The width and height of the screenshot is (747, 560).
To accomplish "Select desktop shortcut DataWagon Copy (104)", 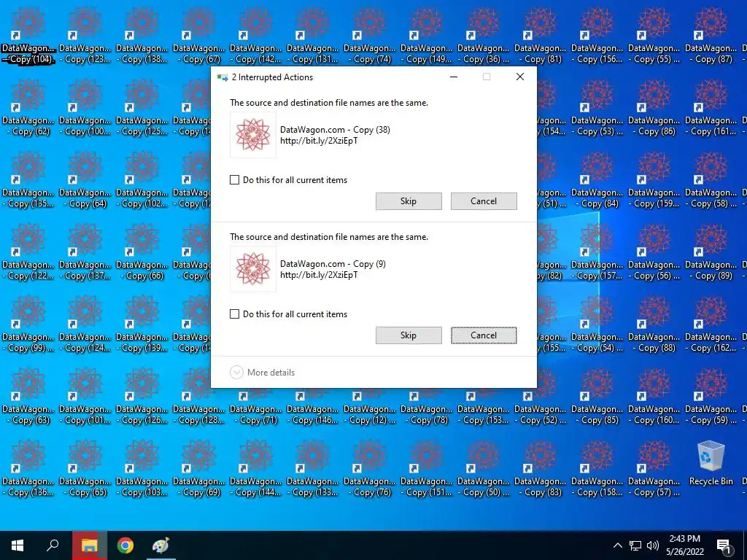I will click(28, 34).
